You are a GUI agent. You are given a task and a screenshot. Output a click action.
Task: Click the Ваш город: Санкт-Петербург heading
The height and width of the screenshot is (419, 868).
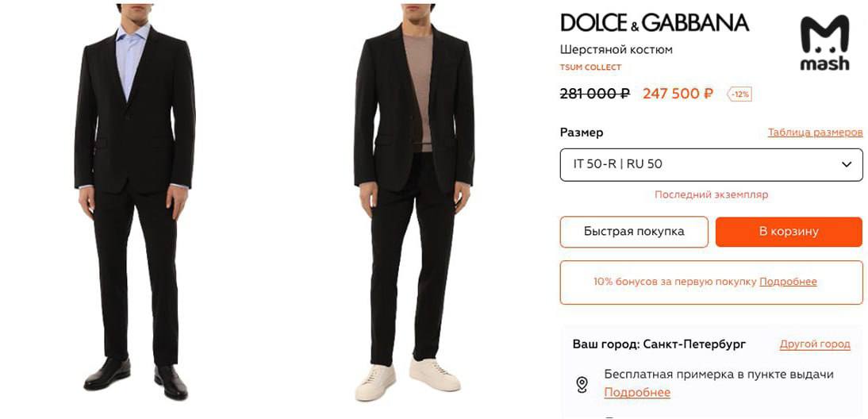[659, 344]
